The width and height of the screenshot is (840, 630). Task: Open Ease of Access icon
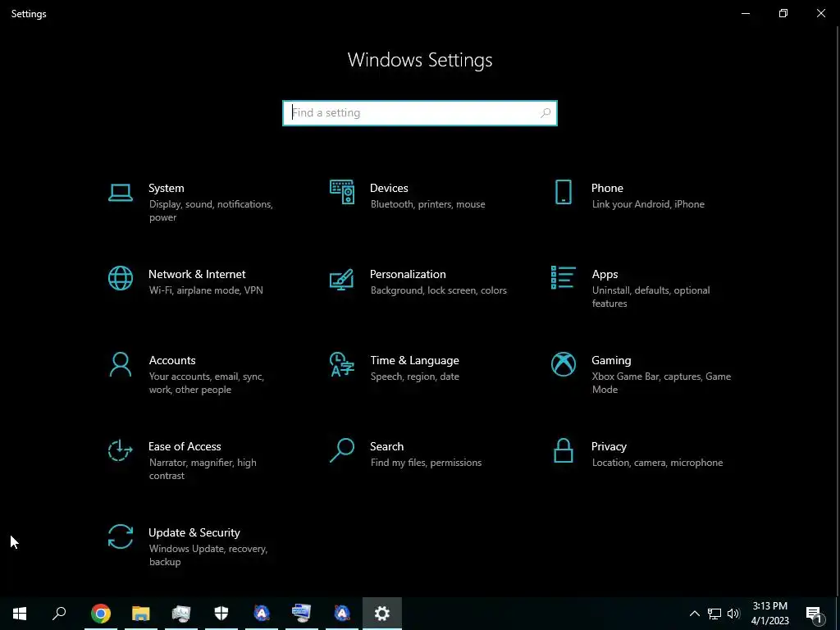(x=120, y=450)
